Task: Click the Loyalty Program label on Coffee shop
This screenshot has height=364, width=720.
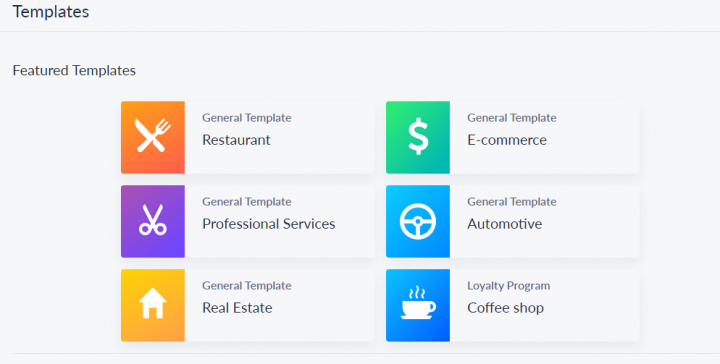Action: pyautogui.click(x=509, y=286)
